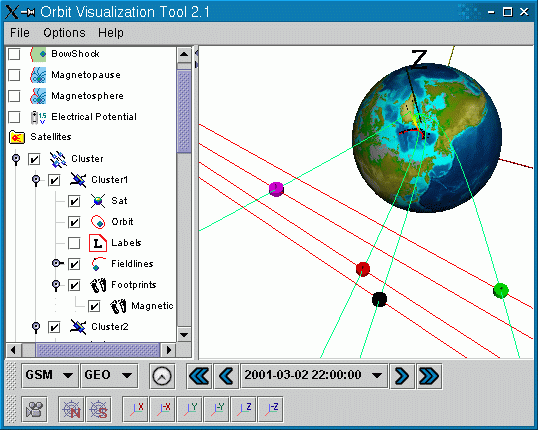This screenshot has height=430, width=538.
Task: Click the Footprints feet icon
Action: [x=98, y=285]
